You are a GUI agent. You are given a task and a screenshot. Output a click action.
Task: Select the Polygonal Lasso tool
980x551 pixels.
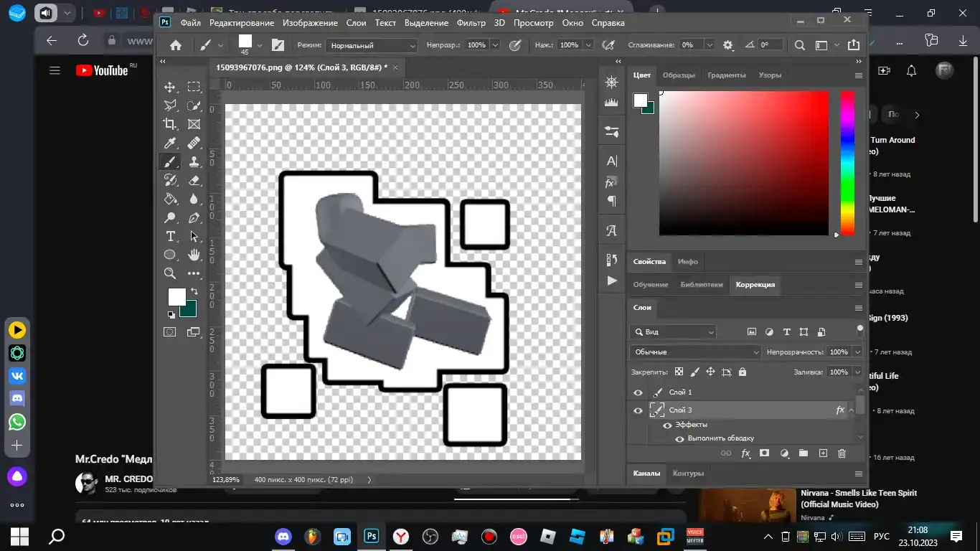click(170, 105)
